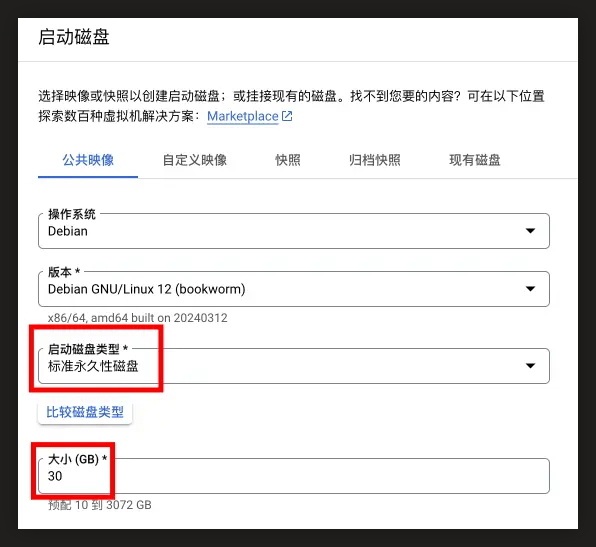This screenshot has width=596, height=547.
Task: Click the arrow icon of 操作系统 dropdown
Action: pos(530,231)
